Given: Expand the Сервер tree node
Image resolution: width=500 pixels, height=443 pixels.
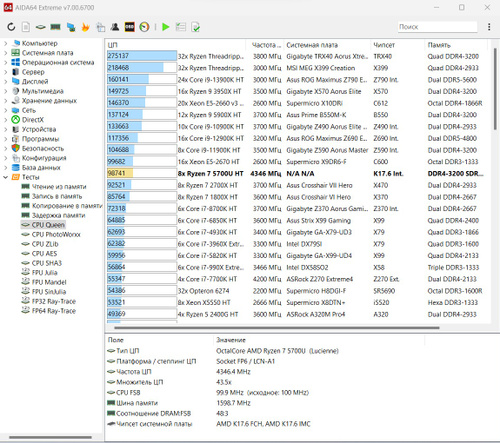Looking at the screenshot, I should point(5,72).
